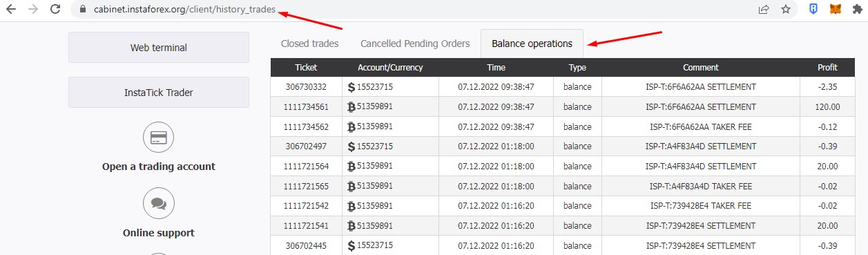Switch to Closed trades tab
This screenshot has width=868, height=255.
click(x=309, y=44)
